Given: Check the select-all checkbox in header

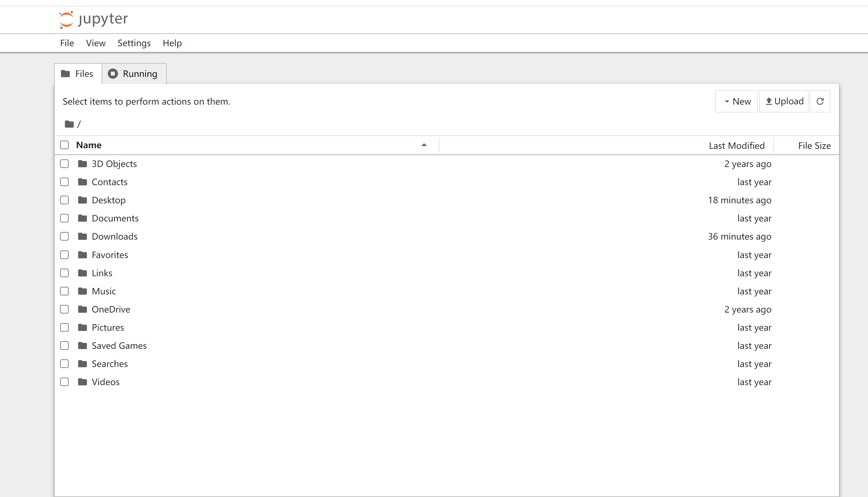Looking at the screenshot, I should [64, 145].
